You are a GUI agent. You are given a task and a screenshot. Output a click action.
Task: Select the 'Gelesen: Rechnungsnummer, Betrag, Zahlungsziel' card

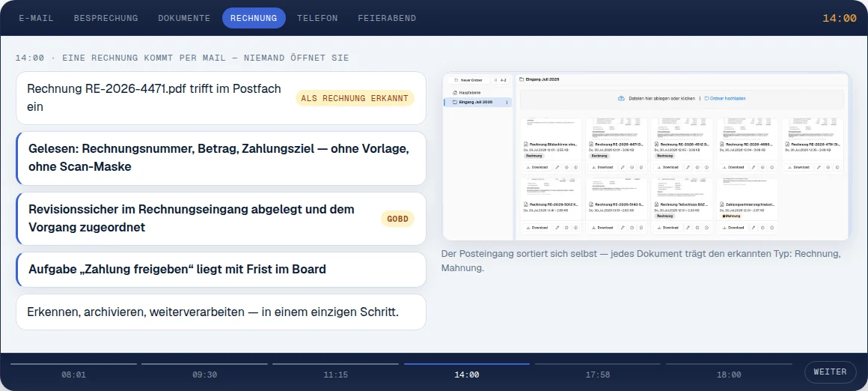coord(221,158)
